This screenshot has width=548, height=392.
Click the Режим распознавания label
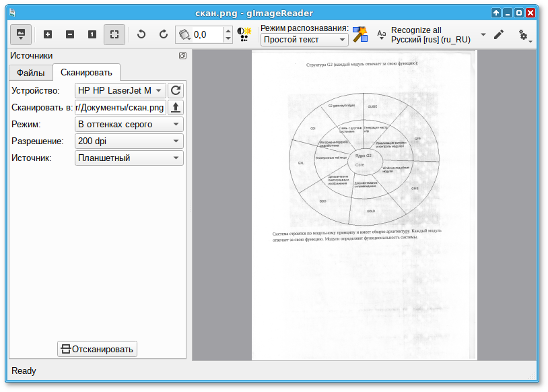coord(304,28)
